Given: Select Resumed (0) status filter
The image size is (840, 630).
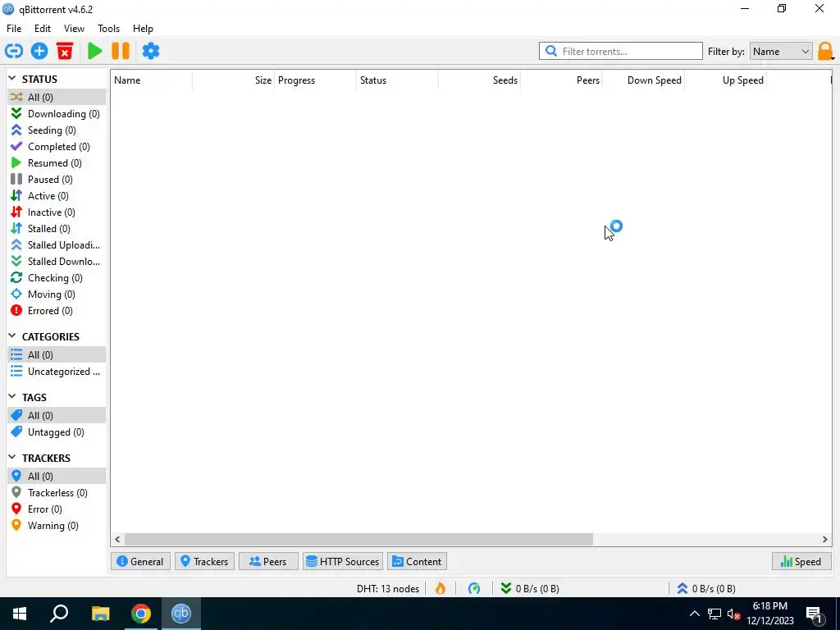Looking at the screenshot, I should coord(57,163).
